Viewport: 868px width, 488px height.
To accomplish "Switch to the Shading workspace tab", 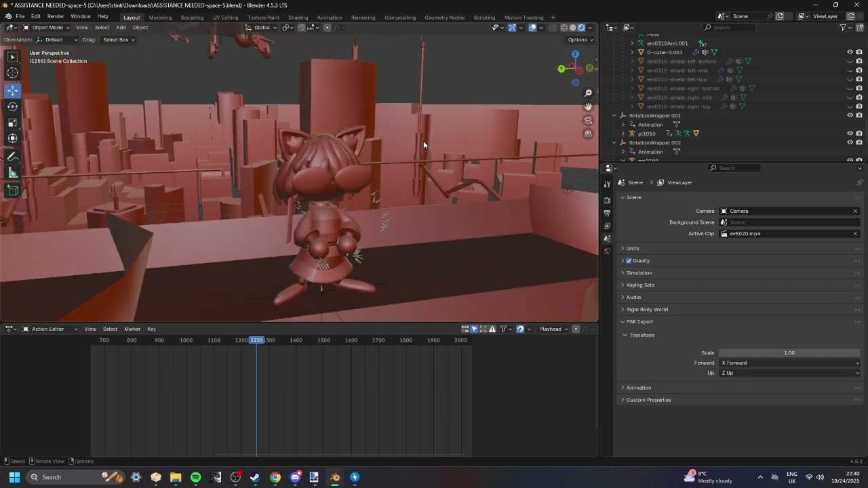I will 298,18.
